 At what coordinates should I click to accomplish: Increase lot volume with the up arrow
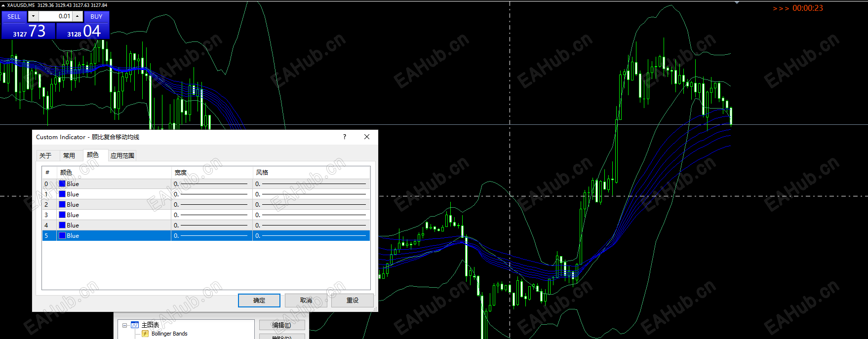78,16
